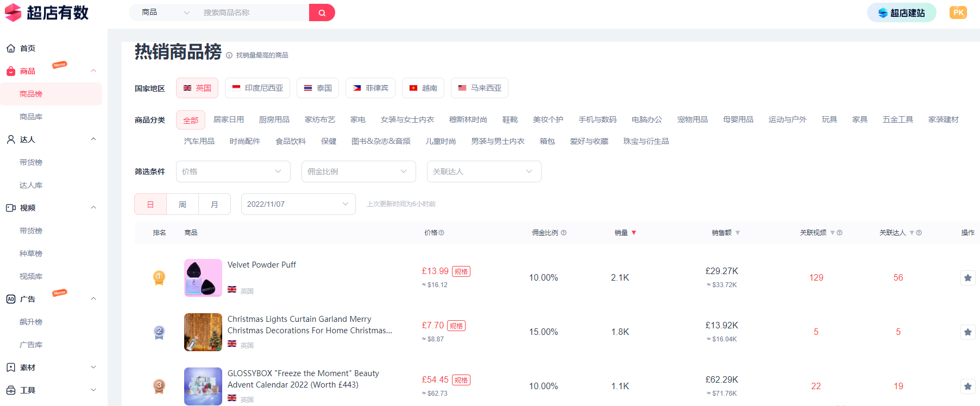Click the 首页 home icon in sidebar
This screenshot has height=406, width=980.
(x=11, y=48)
